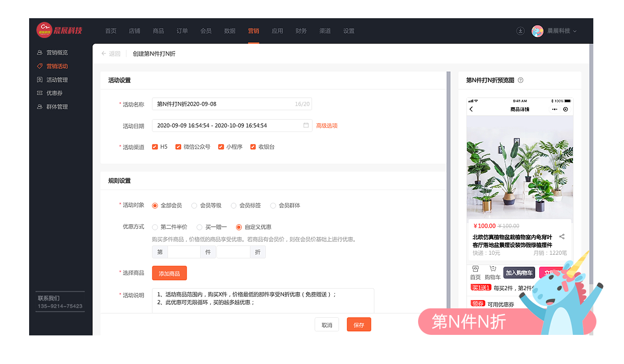Click the 添加商品 button
Viewport: 624px width, 364px height.
(x=169, y=273)
